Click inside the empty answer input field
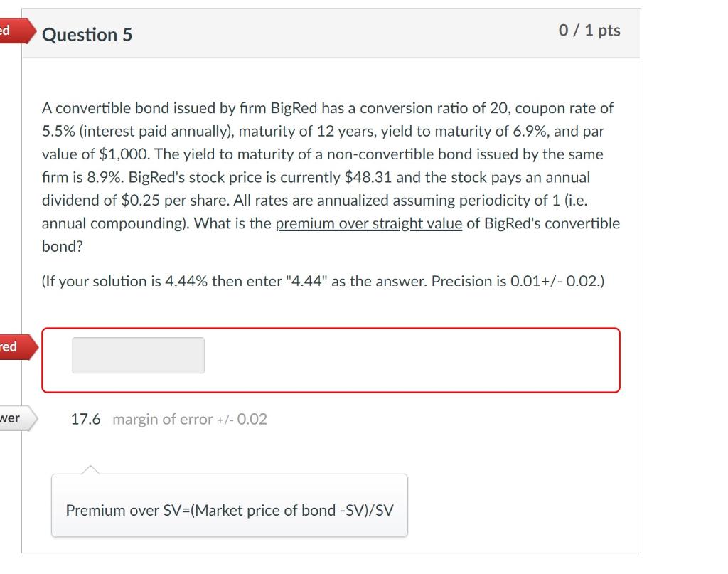728x574 pixels. [x=137, y=355]
